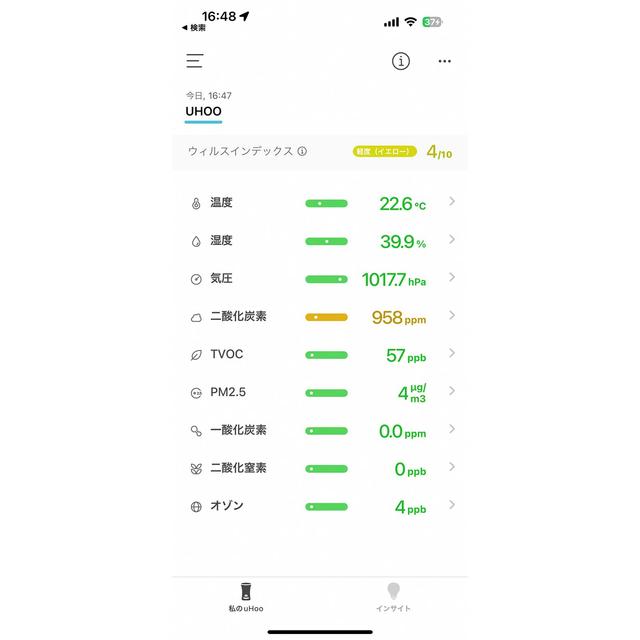
Task: Open the hamburger menu icon
Action: pyautogui.click(x=195, y=61)
